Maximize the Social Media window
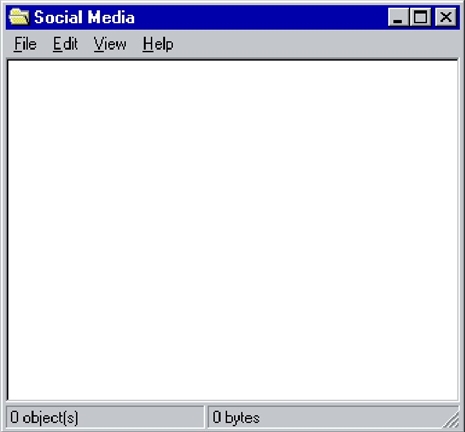465x432 pixels. pyautogui.click(x=420, y=17)
